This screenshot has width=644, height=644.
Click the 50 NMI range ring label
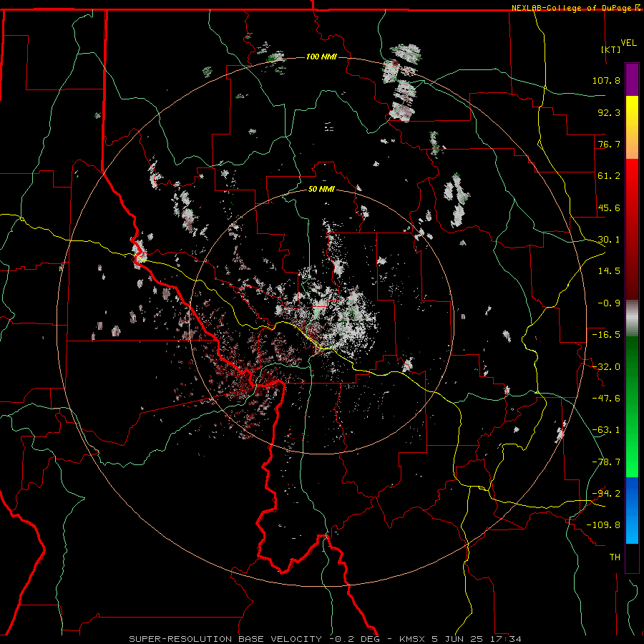pos(321,189)
